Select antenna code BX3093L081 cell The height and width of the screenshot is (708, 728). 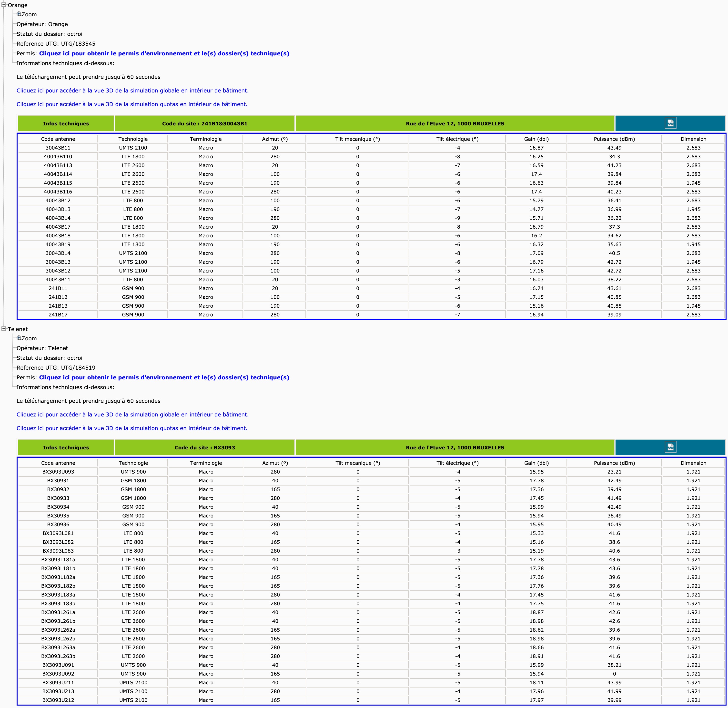tap(58, 533)
